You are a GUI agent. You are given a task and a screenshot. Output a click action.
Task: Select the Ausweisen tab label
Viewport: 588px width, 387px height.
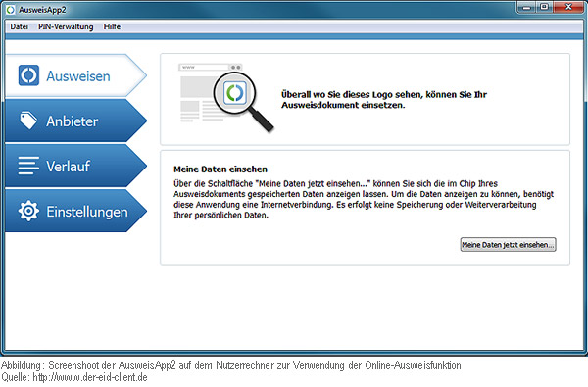[78, 76]
